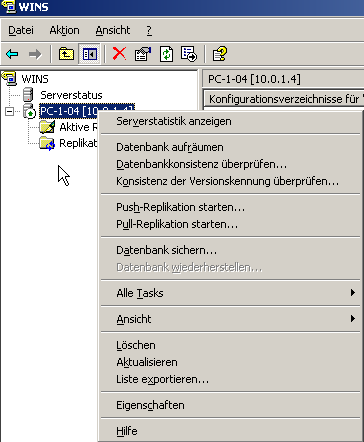This screenshot has width=364, height=442.
Task: Click the PC-1-04 server icon in tree
Action: pos(29,111)
